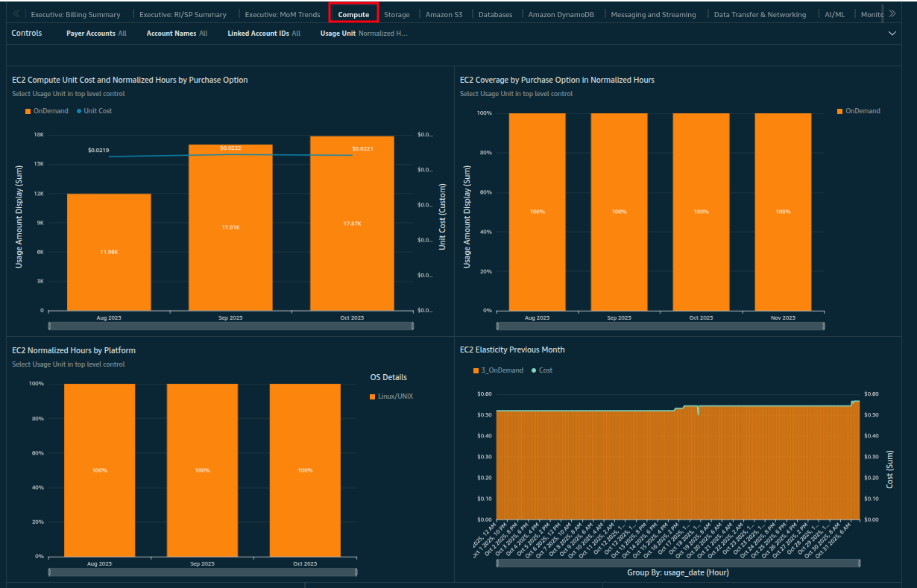Expand the Controls panel chevron
This screenshot has width=917, height=588.
click(892, 34)
